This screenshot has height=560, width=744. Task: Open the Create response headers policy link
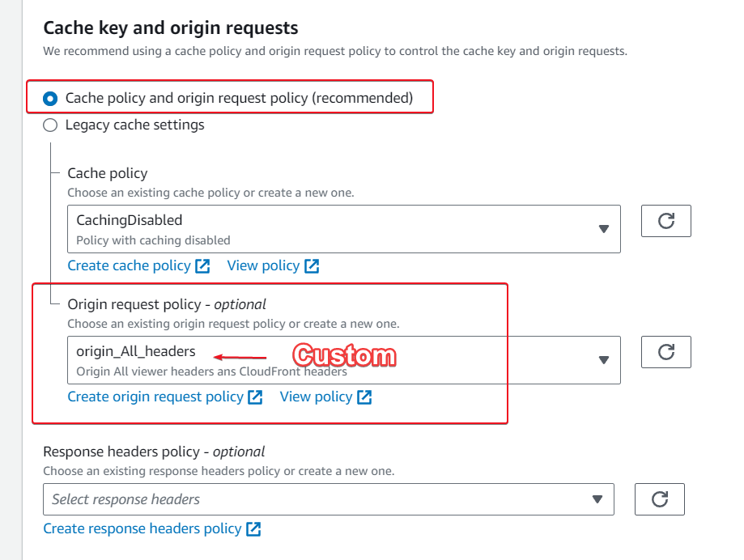tap(142, 528)
